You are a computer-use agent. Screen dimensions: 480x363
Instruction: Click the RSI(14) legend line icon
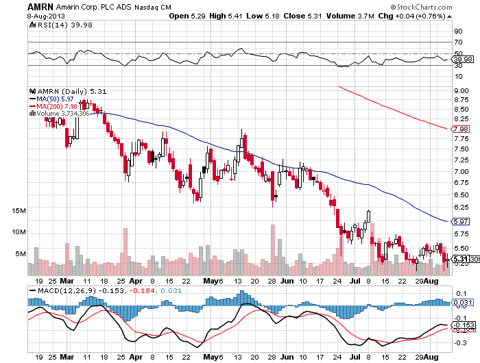(32, 25)
